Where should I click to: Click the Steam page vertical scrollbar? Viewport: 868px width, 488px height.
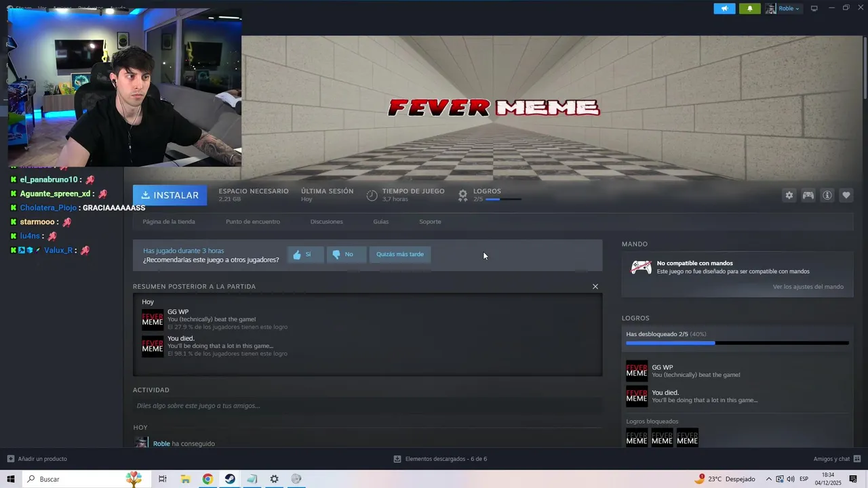[x=865, y=68]
